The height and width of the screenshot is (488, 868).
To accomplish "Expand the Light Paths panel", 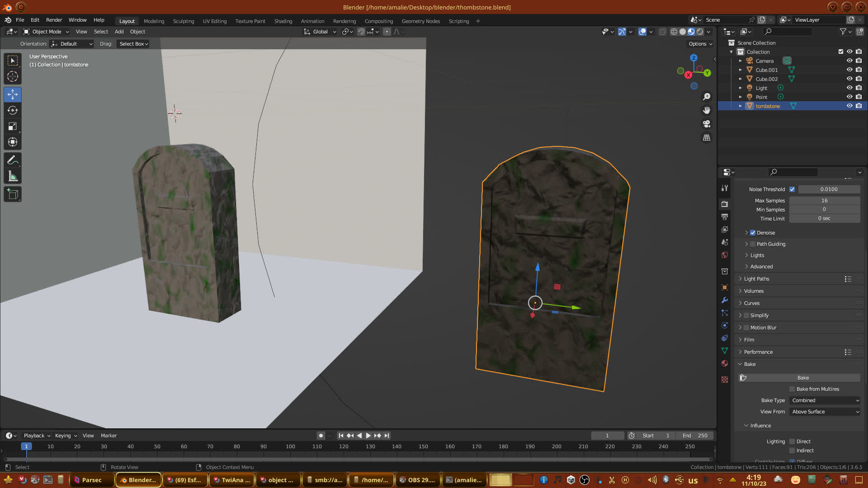I will [756, 279].
